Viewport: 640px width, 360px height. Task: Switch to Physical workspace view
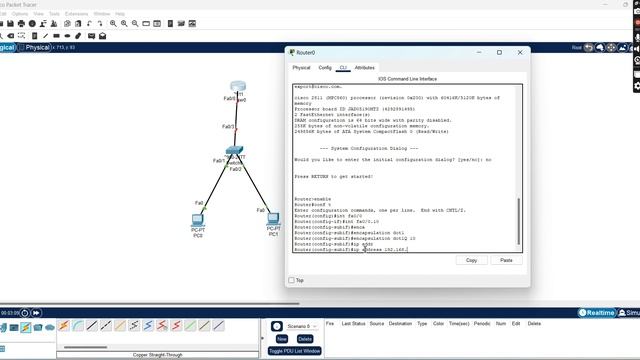click(34, 47)
